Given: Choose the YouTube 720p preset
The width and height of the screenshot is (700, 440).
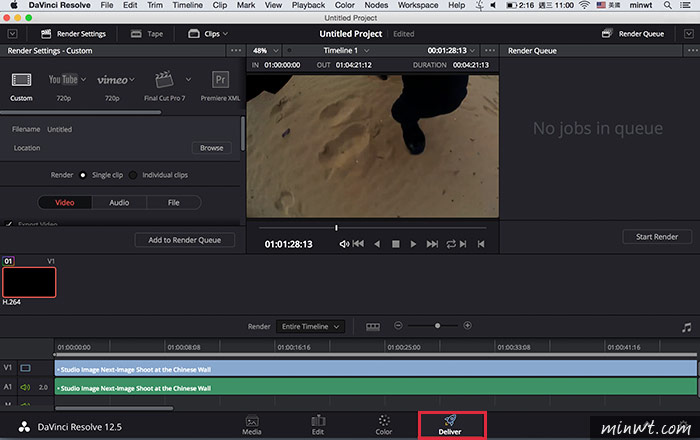Looking at the screenshot, I should click(63, 80).
